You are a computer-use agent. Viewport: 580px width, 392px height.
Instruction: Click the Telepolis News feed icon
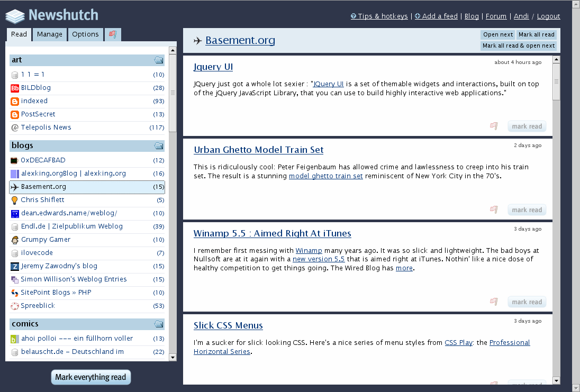point(15,128)
